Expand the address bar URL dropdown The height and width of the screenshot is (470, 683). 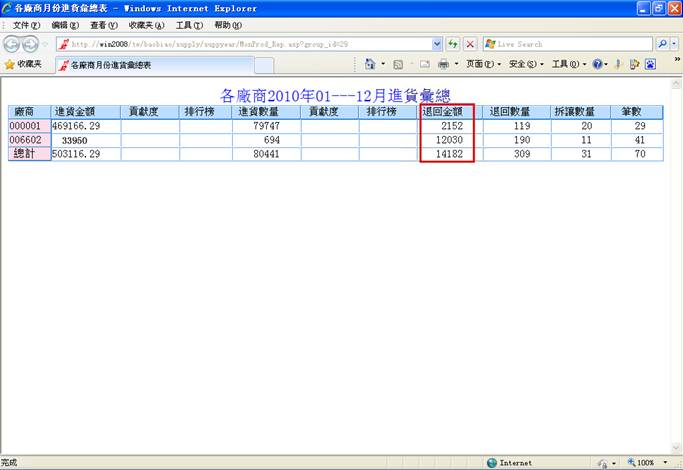[x=437, y=44]
